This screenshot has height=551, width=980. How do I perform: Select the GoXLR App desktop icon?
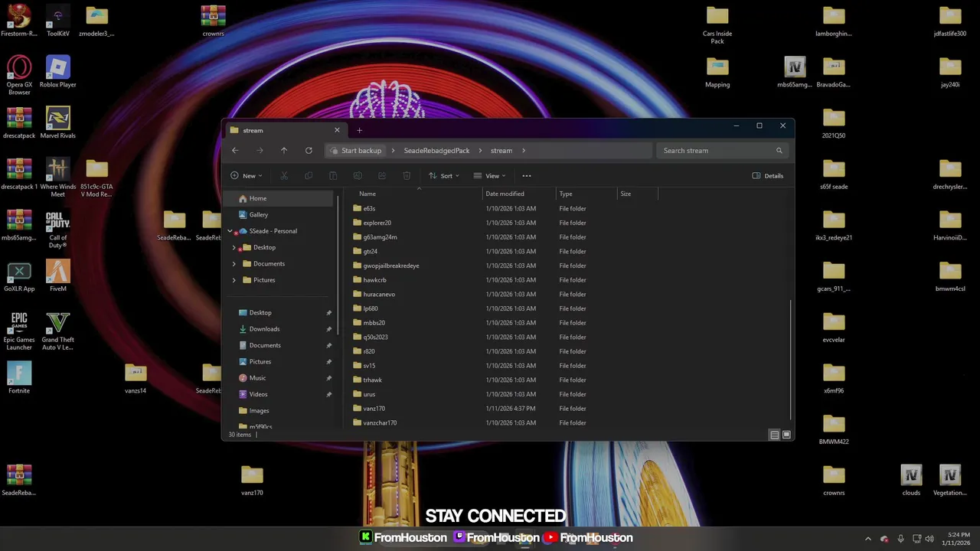click(19, 275)
